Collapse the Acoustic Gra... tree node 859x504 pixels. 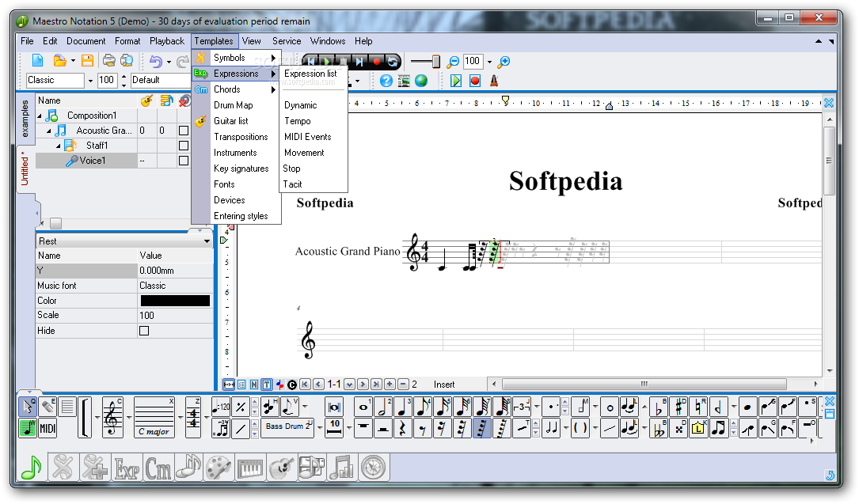click(x=49, y=131)
